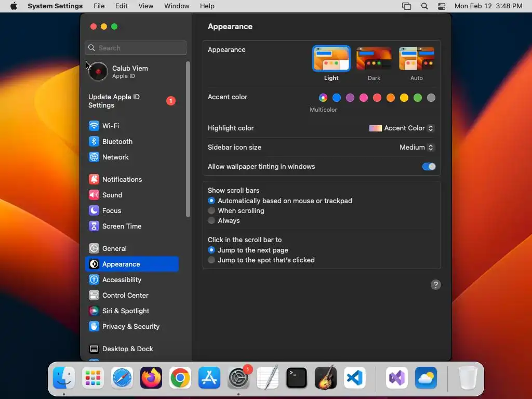The image size is (532, 399).
Task: Open Google Chrome from the Dock
Action: [x=180, y=378]
